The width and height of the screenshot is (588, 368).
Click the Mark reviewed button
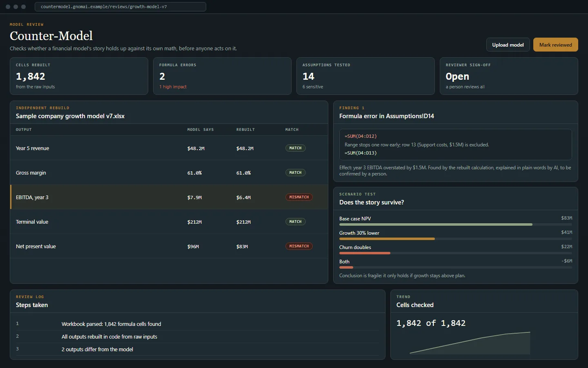tap(555, 45)
